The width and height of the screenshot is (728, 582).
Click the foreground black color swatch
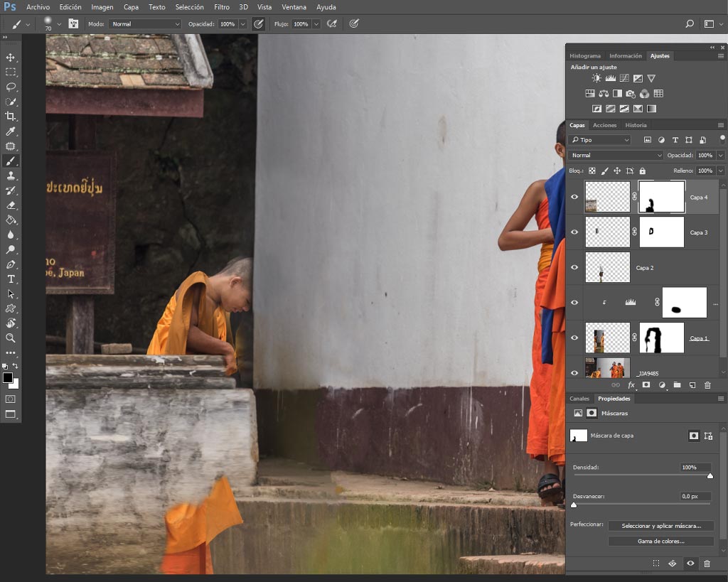click(7, 378)
